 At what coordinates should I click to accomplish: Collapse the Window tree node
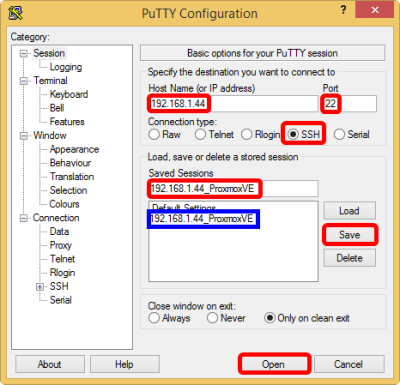click(24, 136)
